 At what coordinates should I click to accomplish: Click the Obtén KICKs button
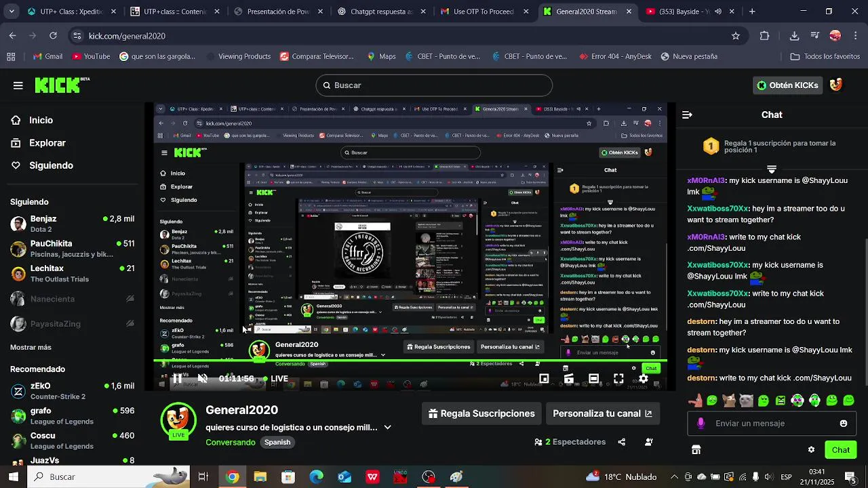pyautogui.click(x=787, y=85)
